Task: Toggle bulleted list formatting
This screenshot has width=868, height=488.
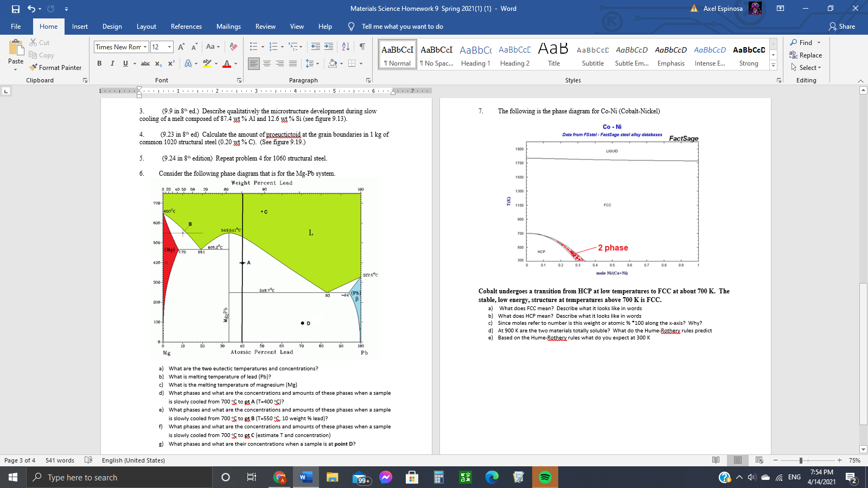Action: click(x=253, y=47)
